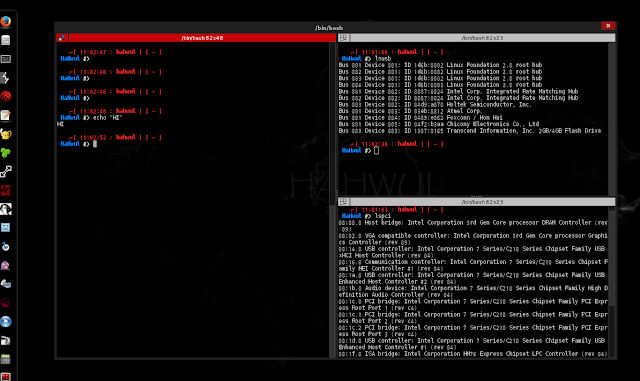
Task: Open the dark red Debian swirl icon
Action: (5, 303)
